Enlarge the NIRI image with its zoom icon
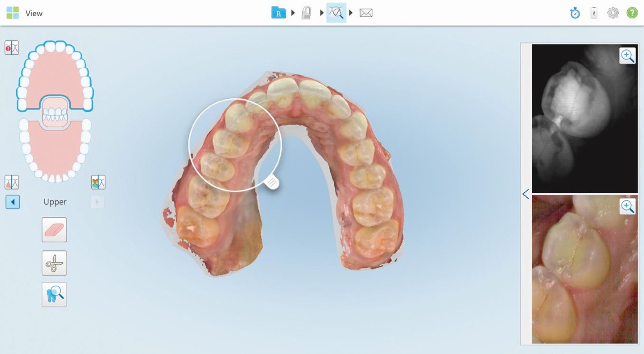 coord(627,55)
